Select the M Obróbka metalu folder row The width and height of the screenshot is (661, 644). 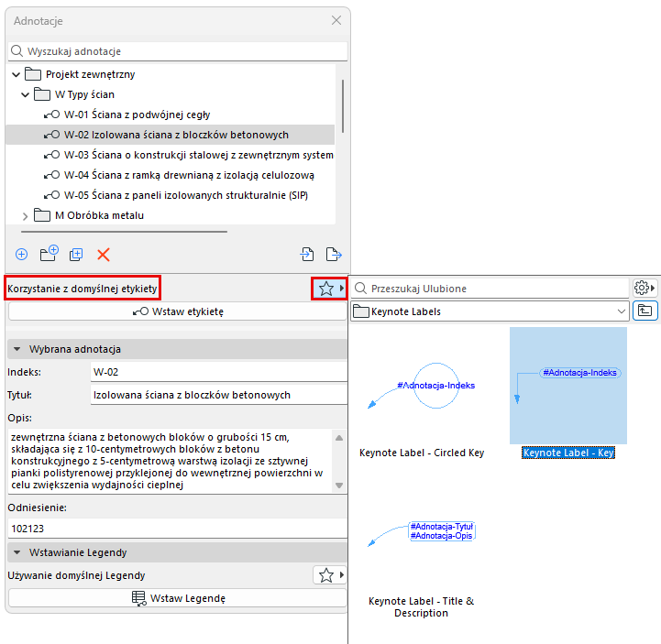click(x=170, y=215)
